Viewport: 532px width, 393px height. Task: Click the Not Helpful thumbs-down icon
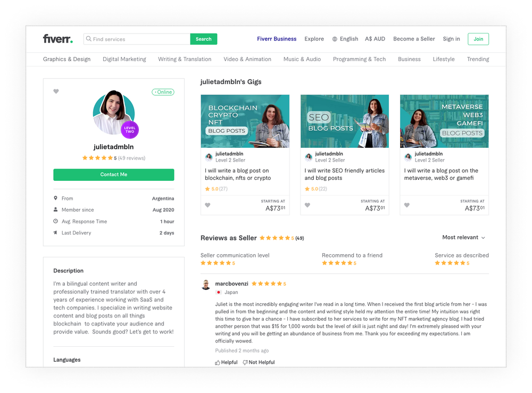click(245, 362)
